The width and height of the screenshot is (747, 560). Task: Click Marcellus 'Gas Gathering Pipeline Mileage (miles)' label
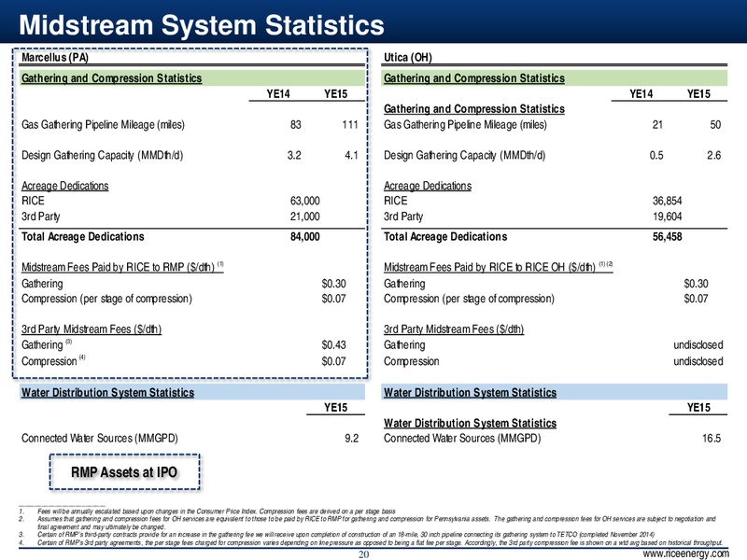click(x=103, y=125)
